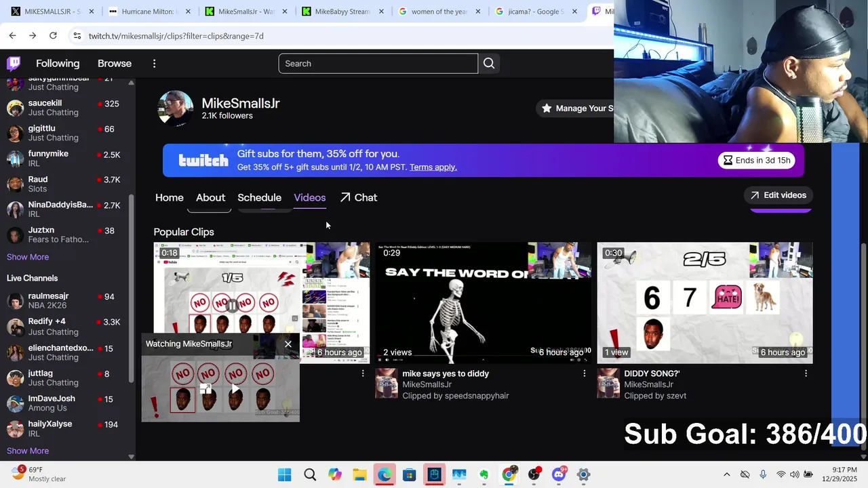The width and height of the screenshot is (868, 488).
Task: Expand the mini player to full view
Action: (205, 389)
